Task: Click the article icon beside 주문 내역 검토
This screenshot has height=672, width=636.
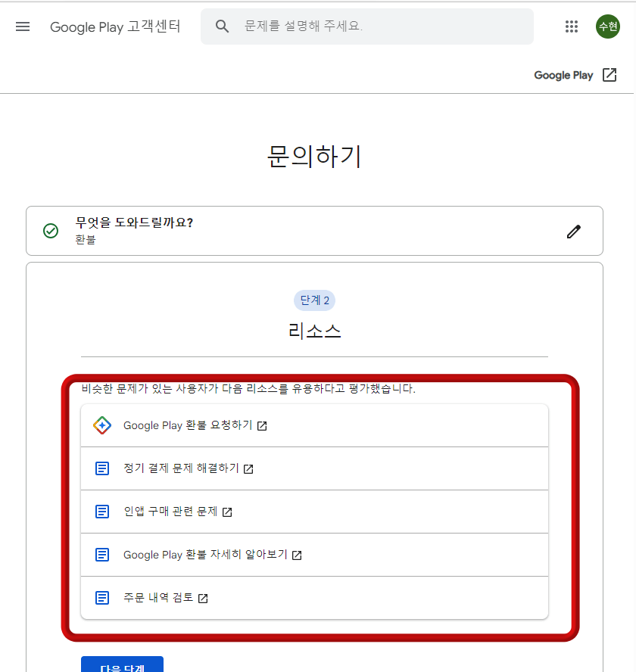Action: point(102,597)
